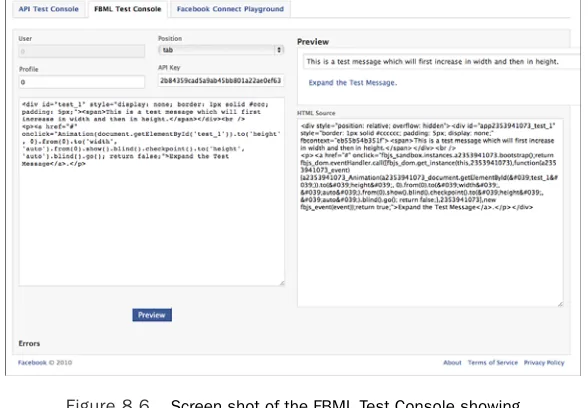Image resolution: width=588 pixels, height=408 pixels.
Task: Select the FBML Test Console tab
Action: 128,9
